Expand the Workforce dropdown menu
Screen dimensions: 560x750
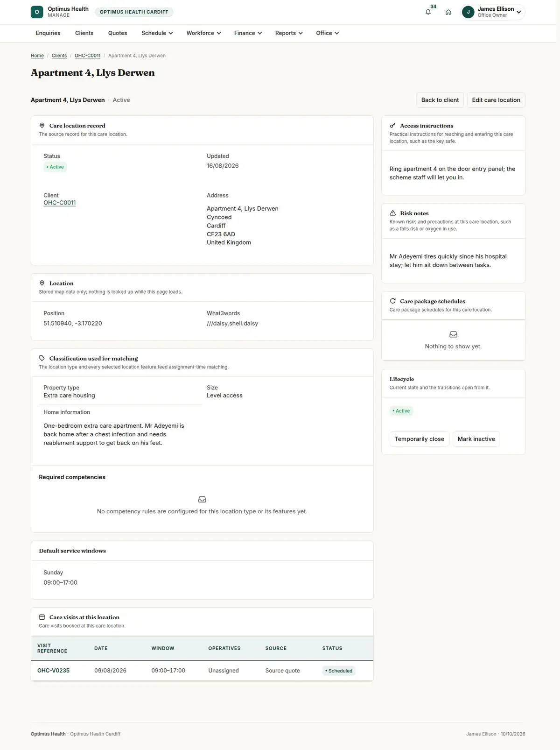[x=203, y=33]
